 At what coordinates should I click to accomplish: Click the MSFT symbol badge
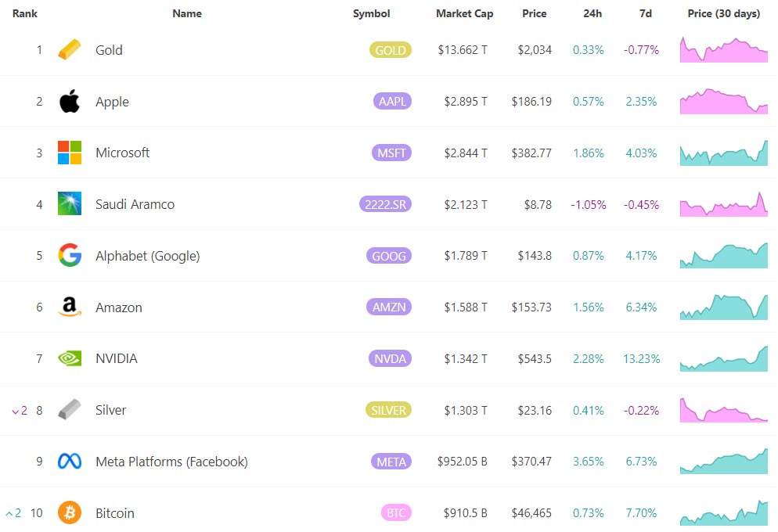pos(391,153)
